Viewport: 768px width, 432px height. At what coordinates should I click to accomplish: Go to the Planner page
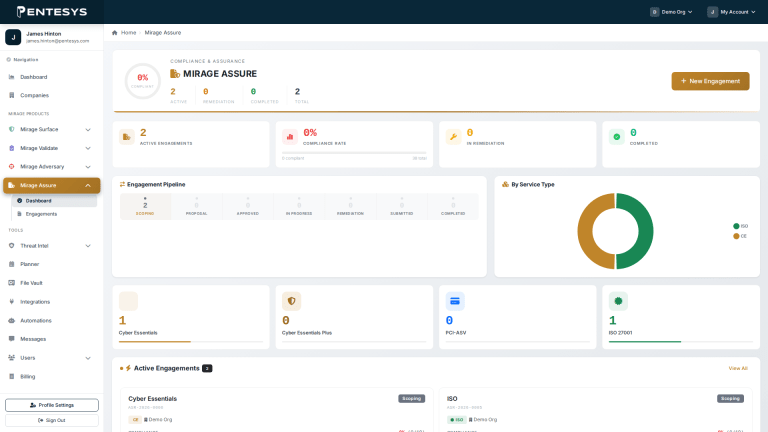click(51, 264)
